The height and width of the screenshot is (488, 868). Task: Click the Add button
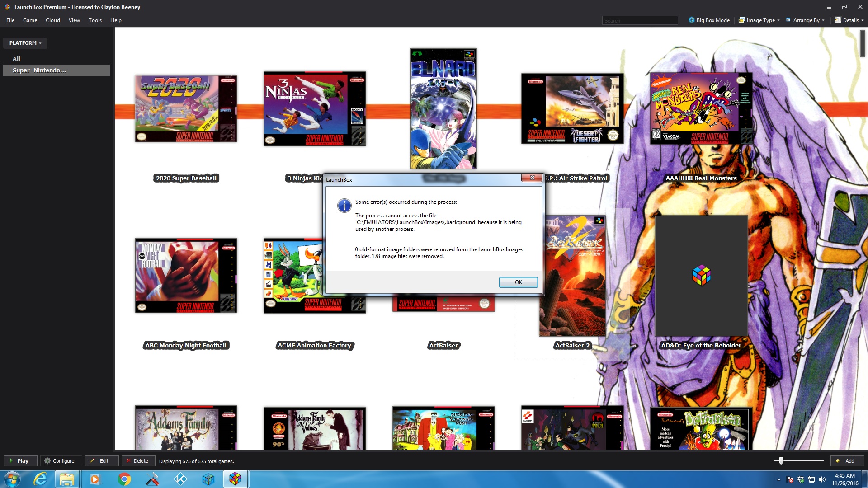click(x=847, y=461)
